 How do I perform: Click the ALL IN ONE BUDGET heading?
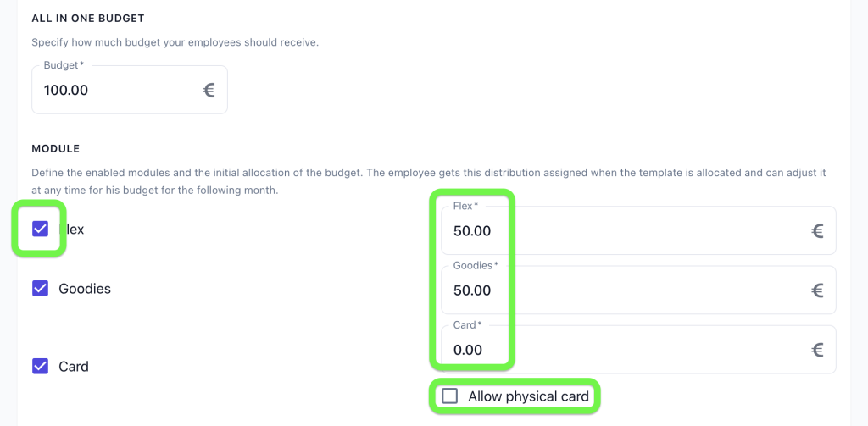(88, 19)
